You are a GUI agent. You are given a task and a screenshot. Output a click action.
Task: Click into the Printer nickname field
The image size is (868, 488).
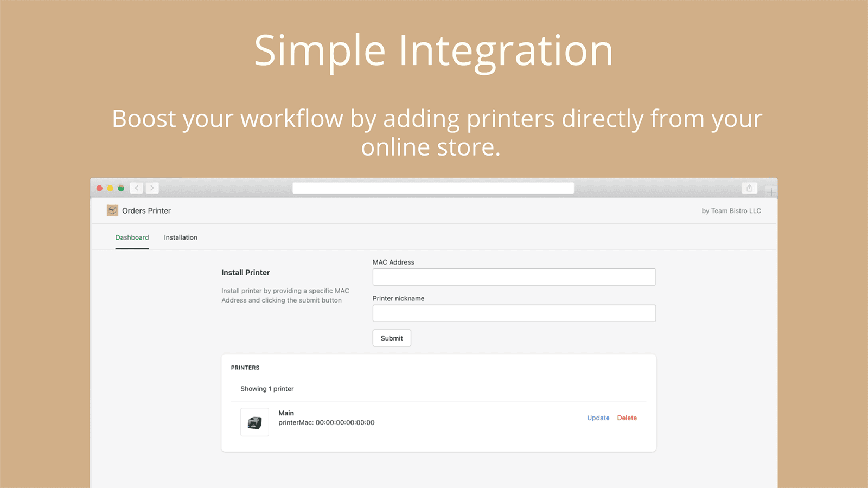514,313
